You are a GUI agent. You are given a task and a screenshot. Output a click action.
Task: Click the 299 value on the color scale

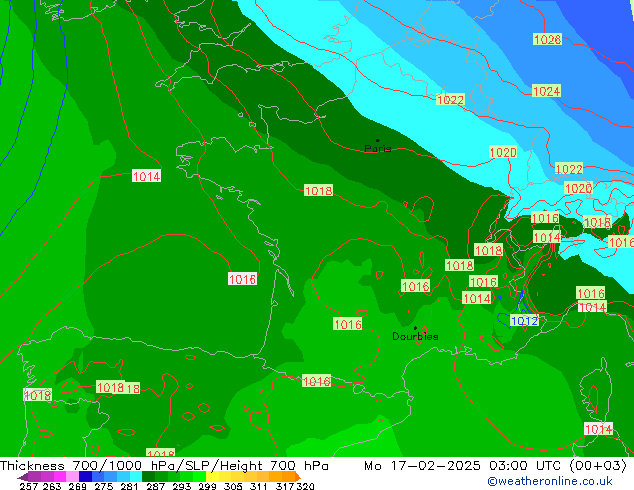(x=207, y=486)
